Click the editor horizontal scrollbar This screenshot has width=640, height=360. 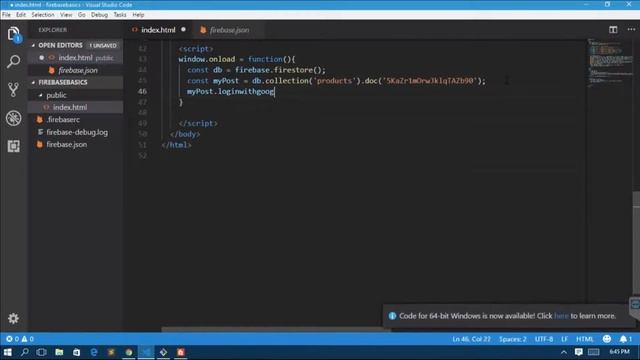(x=276, y=329)
